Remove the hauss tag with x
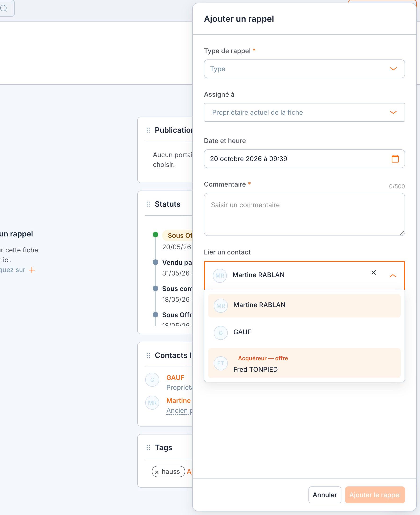 click(157, 472)
